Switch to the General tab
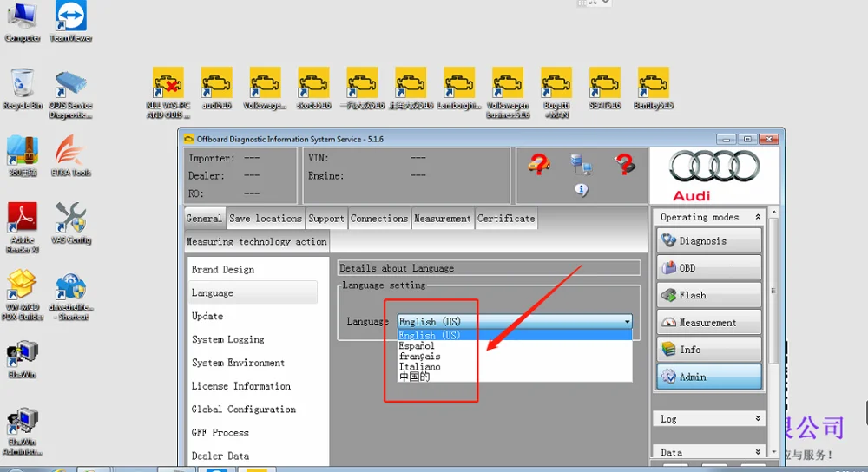The width and height of the screenshot is (868, 472). (204, 219)
